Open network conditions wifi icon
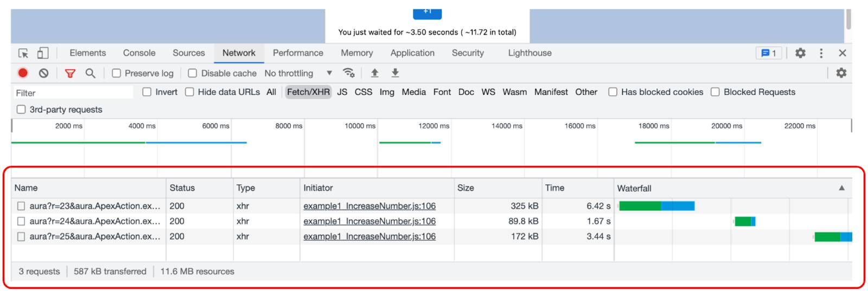Image resolution: width=868 pixels, height=291 pixels. click(x=348, y=73)
